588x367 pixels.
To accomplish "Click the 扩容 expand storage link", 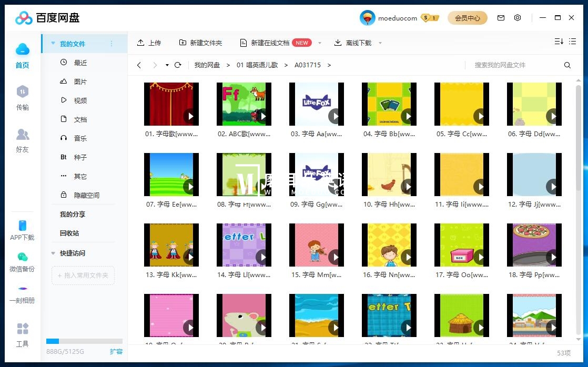I will (x=116, y=351).
